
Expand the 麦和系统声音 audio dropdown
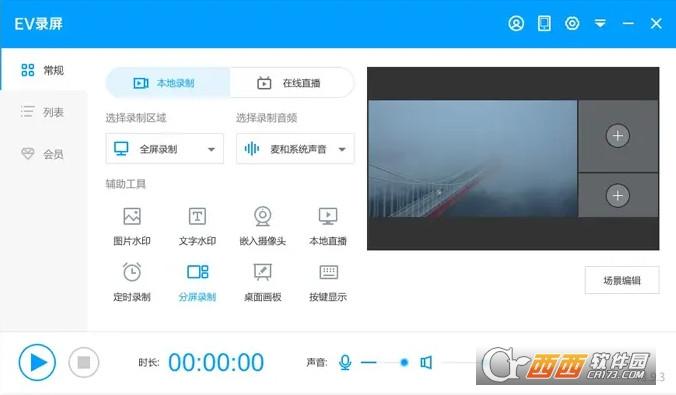pos(295,149)
